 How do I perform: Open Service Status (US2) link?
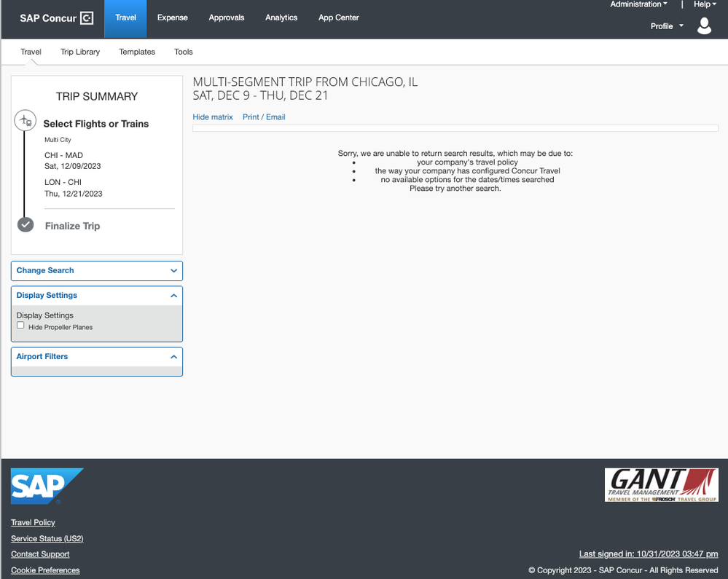pyautogui.click(x=47, y=539)
